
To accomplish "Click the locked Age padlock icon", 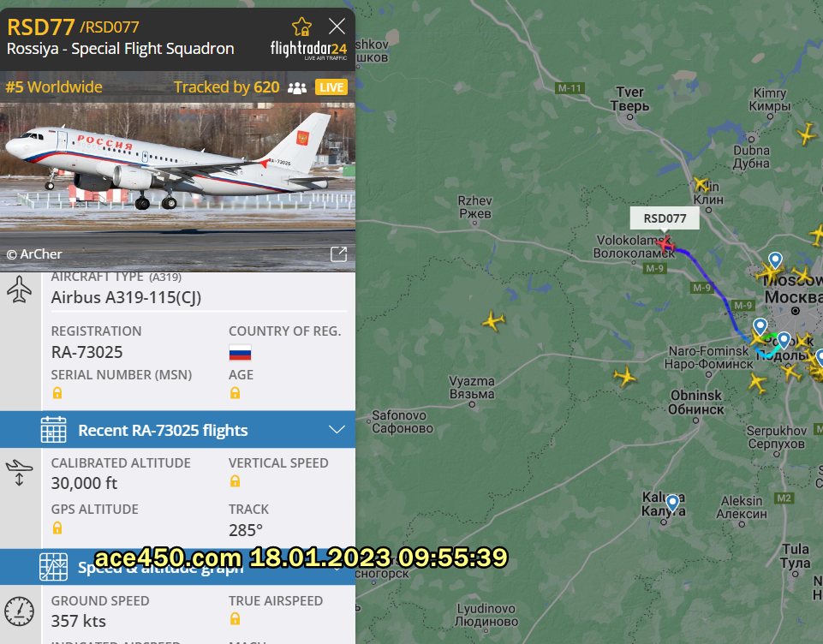I will pos(235,392).
